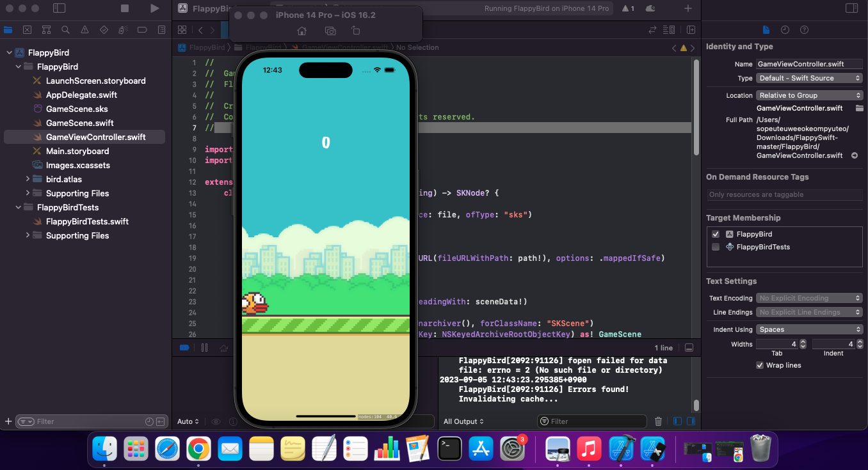Select Images.xcassets in the navigator
This screenshot has height=470, width=868.
(x=78, y=165)
